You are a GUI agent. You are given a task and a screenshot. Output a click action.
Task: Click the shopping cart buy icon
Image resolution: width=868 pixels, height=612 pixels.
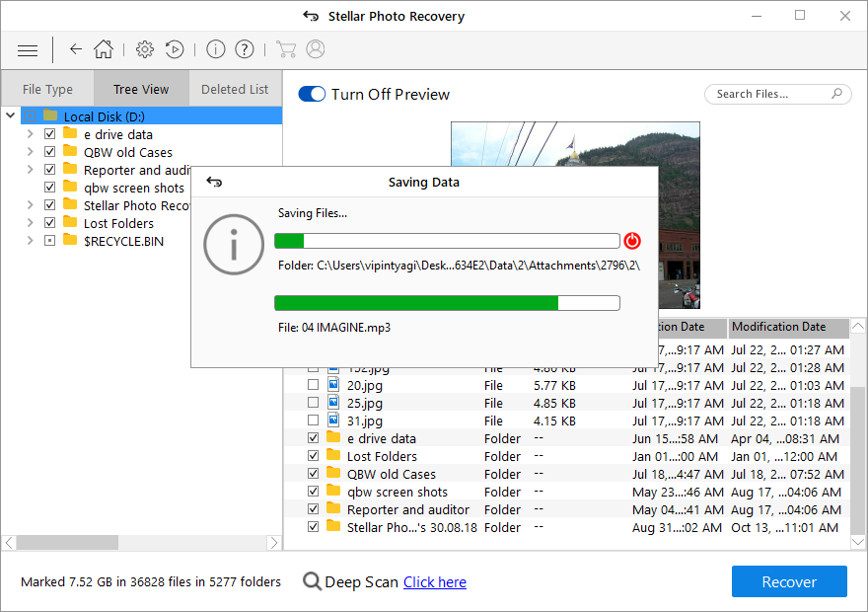(x=286, y=49)
